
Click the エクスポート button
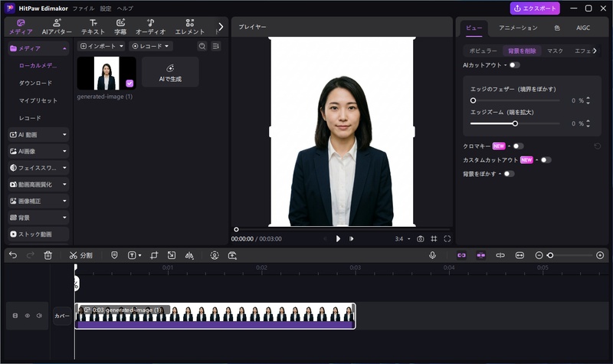(535, 8)
